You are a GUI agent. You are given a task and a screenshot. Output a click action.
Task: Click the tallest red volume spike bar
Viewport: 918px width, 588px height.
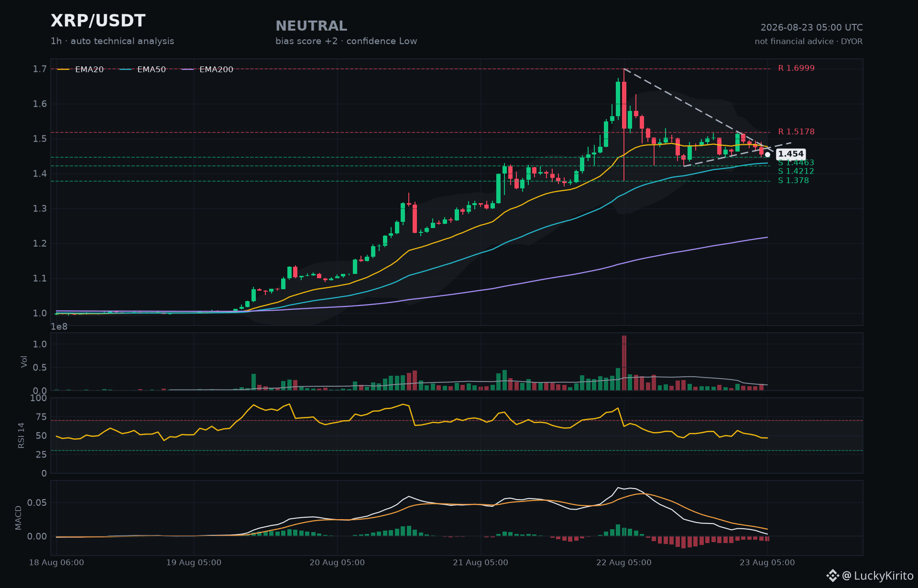624,363
